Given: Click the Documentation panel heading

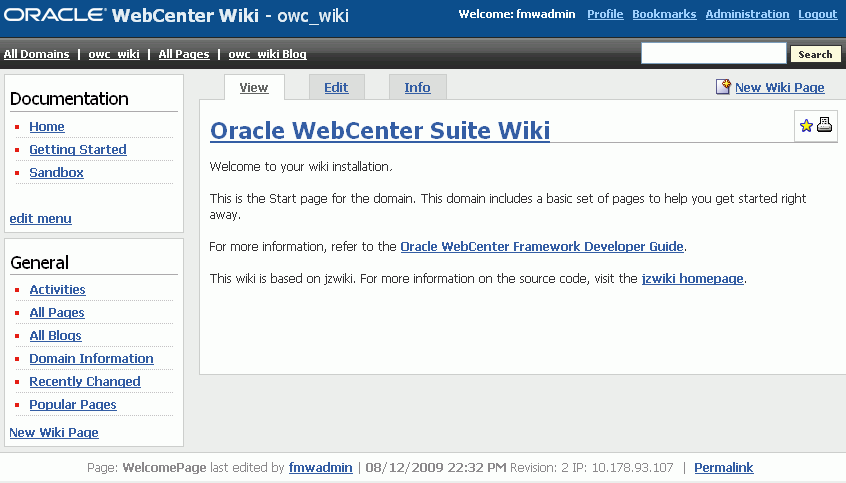Looking at the screenshot, I should point(69,99).
